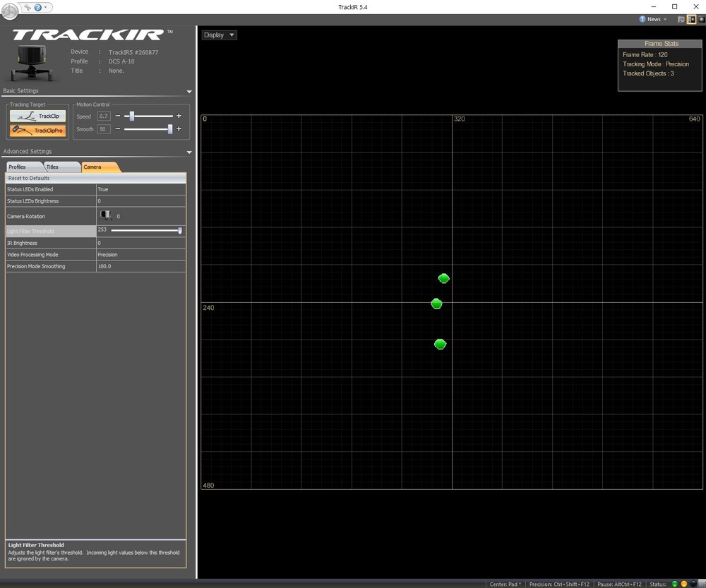706x588 pixels.
Task: Click the top green tracked point
Action: coord(443,278)
